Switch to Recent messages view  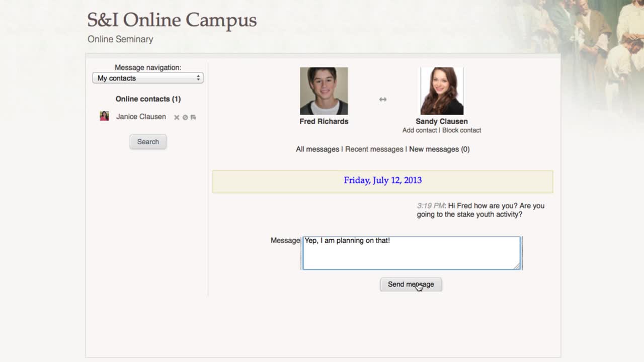click(374, 149)
